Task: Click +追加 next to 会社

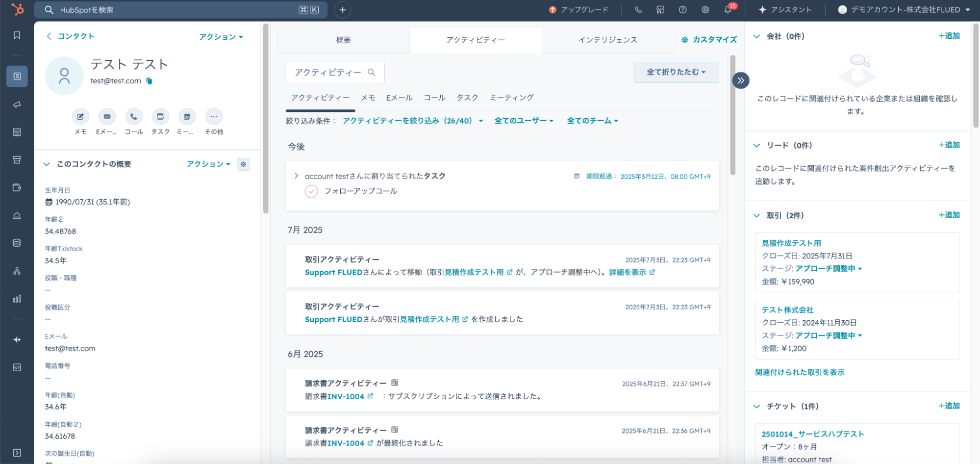Action: point(949,36)
